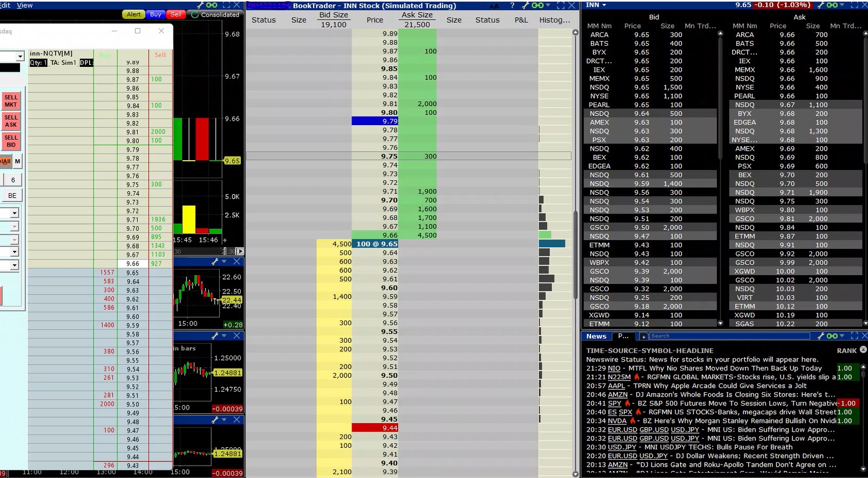Click the BookTrader help question mark
The height and width of the screenshot is (478, 868).
pyautogui.click(x=512, y=5)
